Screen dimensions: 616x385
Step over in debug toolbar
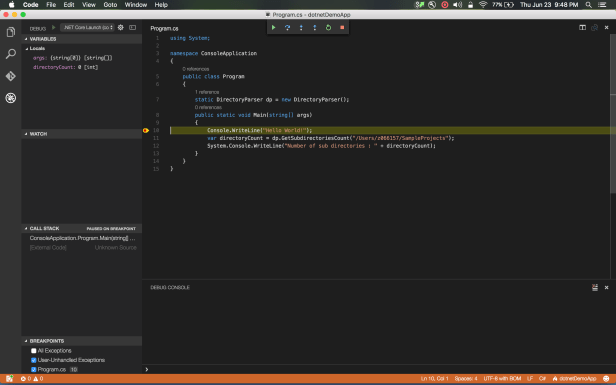point(288,28)
